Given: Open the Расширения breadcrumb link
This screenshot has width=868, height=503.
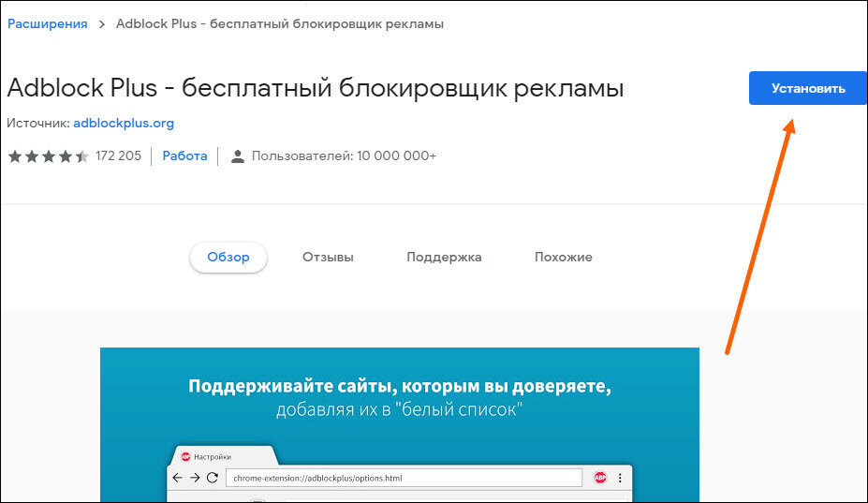Looking at the screenshot, I should click(x=48, y=23).
